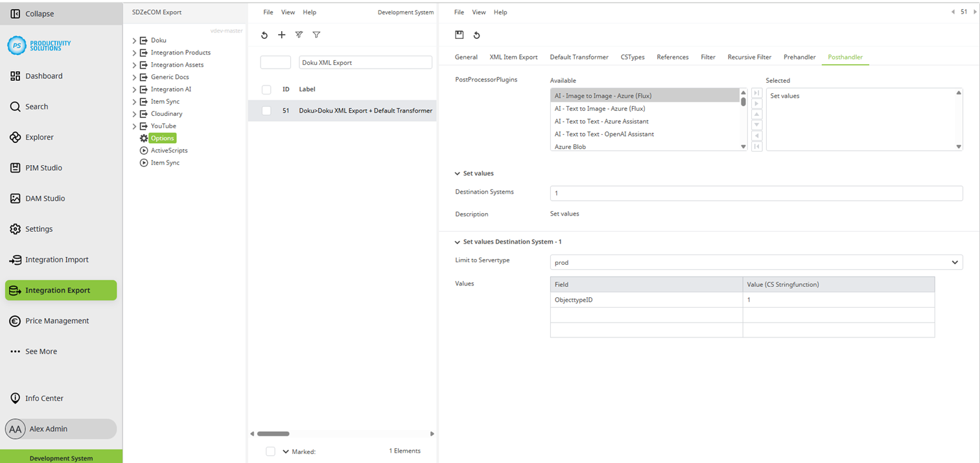Reload the configuration using the refresh icon
The image size is (980, 463).
[x=477, y=36]
